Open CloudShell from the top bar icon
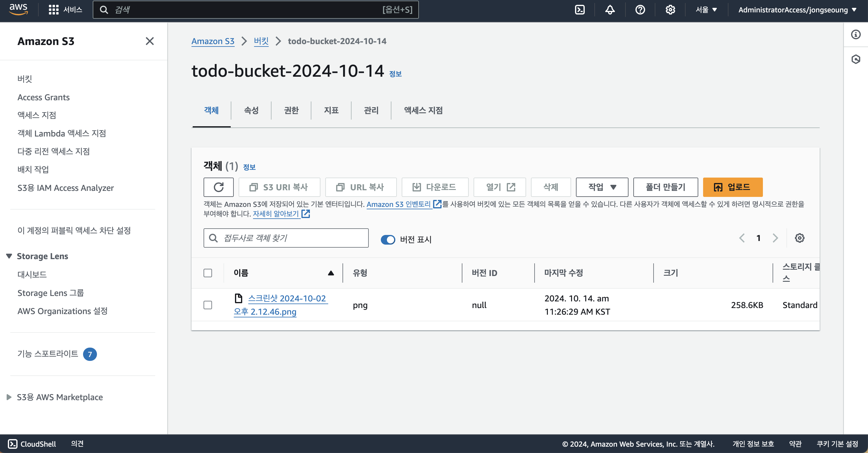This screenshot has width=868, height=453. click(580, 10)
